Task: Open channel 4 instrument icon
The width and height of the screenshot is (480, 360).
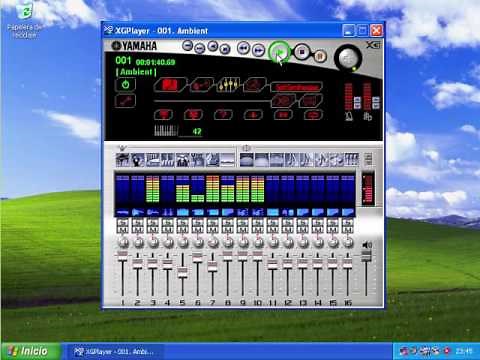Action: pos(168,212)
